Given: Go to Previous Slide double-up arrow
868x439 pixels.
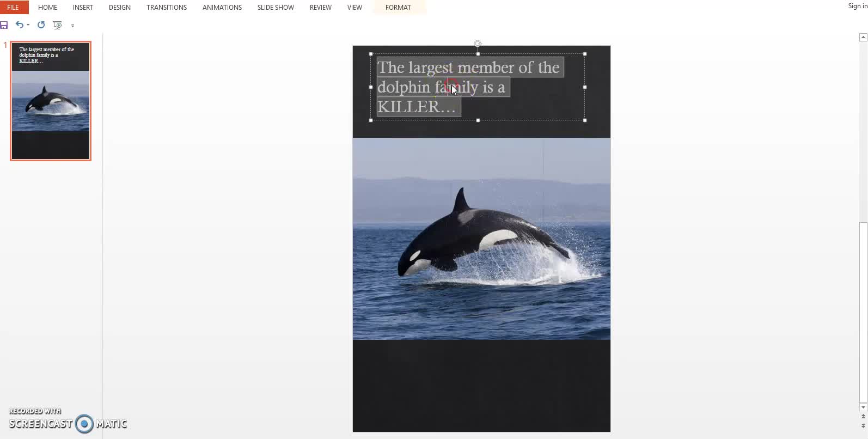Looking at the screenshot, I should (863, 417).
